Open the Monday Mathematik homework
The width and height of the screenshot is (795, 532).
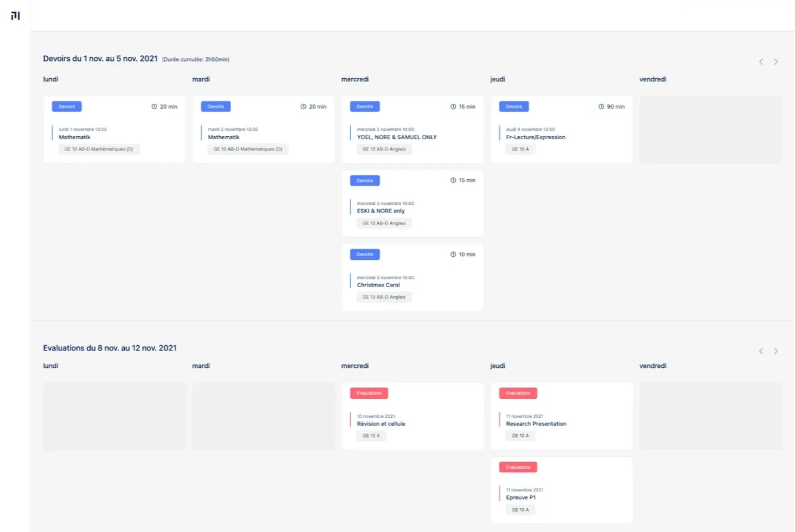pyautogui.click(x=75, y=137)
